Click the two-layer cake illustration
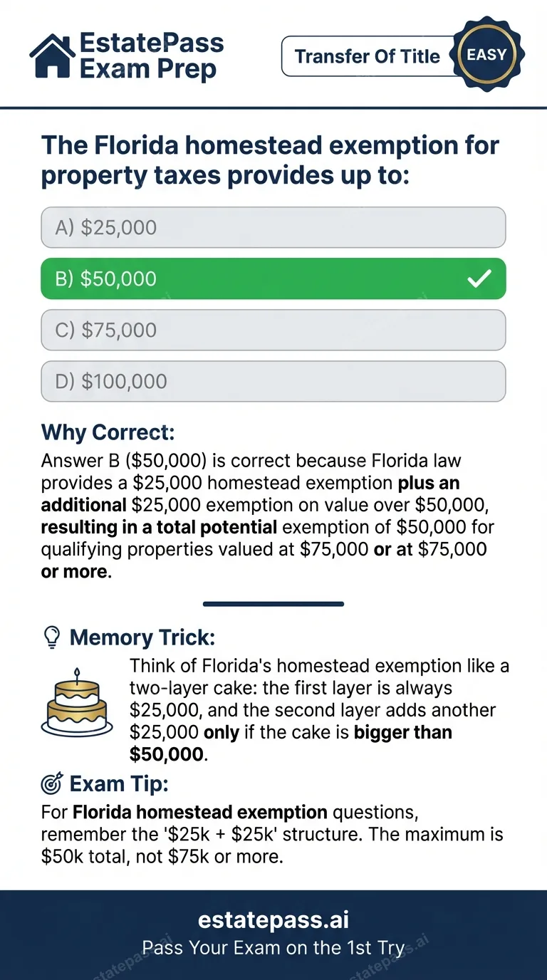The width and height of the screenshot is (547, 980). (78, 705)
